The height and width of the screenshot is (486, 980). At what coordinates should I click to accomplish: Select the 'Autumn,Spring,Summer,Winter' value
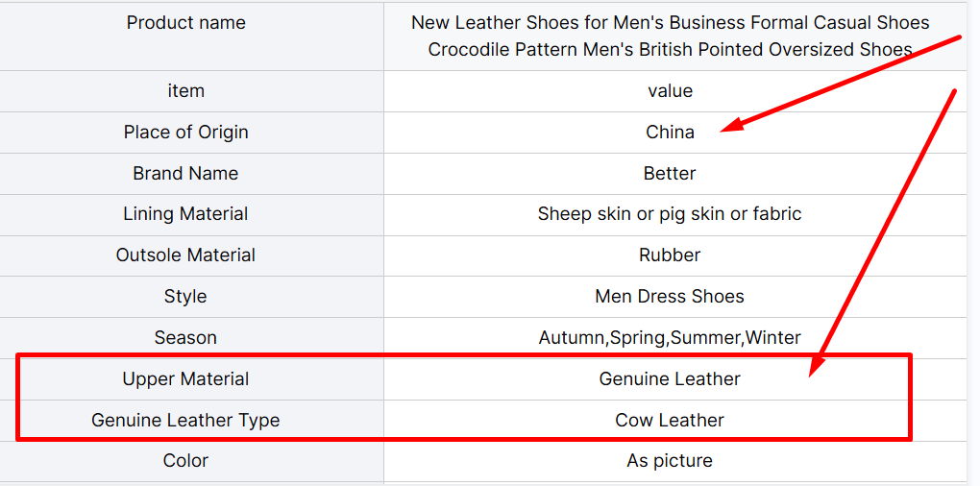point(670,338)
